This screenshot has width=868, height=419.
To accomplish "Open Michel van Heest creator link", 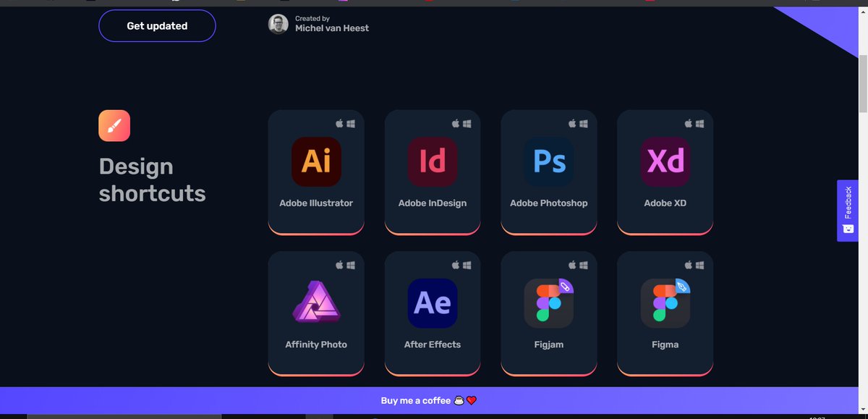I will 332,28.
